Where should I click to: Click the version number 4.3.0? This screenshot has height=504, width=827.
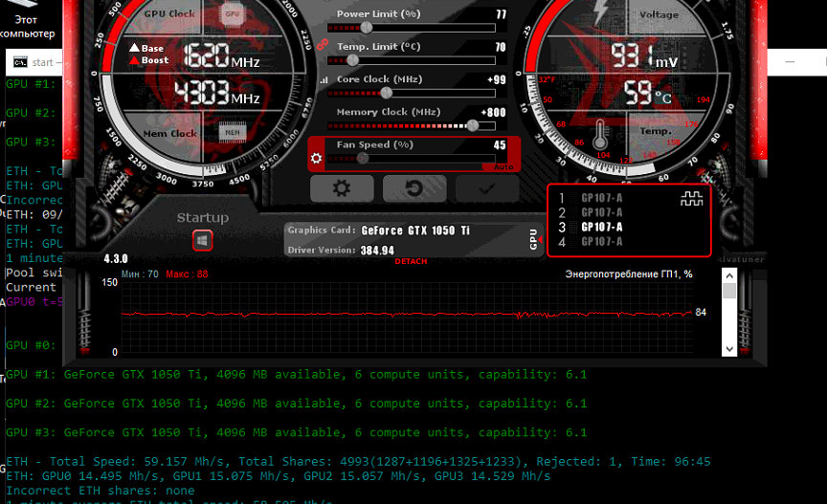point(116,259)
